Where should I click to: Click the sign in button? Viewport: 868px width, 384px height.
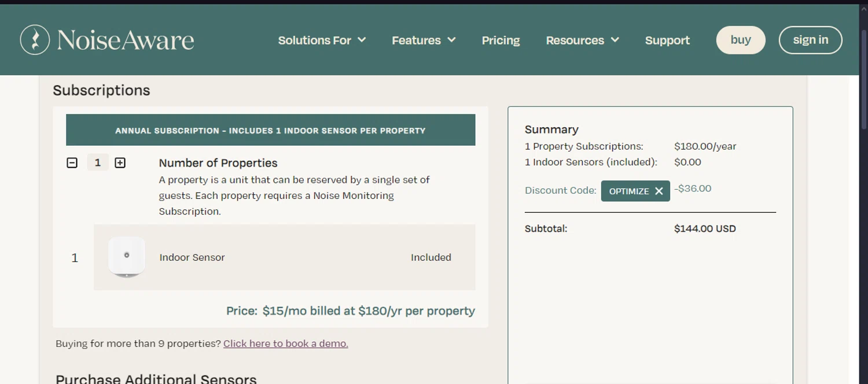pos(810,40)
